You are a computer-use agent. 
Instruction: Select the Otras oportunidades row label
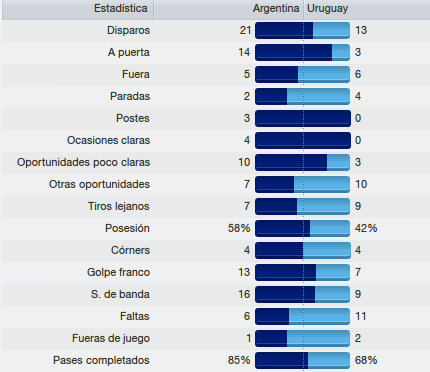pos(99,184)
